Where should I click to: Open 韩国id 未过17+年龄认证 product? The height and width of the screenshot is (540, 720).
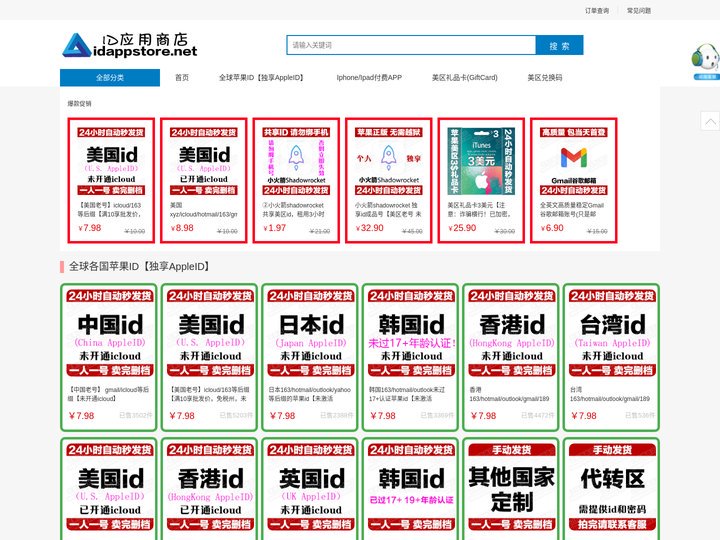(x=411, y=357)
